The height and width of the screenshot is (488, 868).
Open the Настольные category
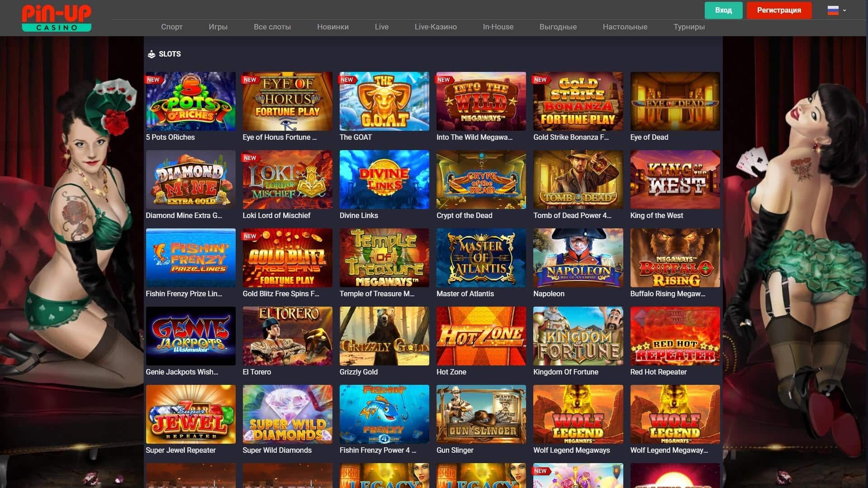(x=625, y=27)
